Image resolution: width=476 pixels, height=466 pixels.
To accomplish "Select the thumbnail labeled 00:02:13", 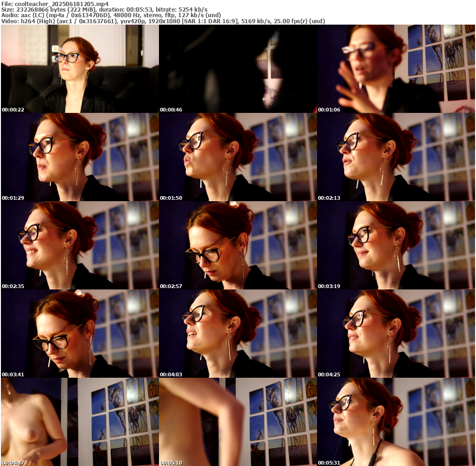I will [x=396, y=157].
